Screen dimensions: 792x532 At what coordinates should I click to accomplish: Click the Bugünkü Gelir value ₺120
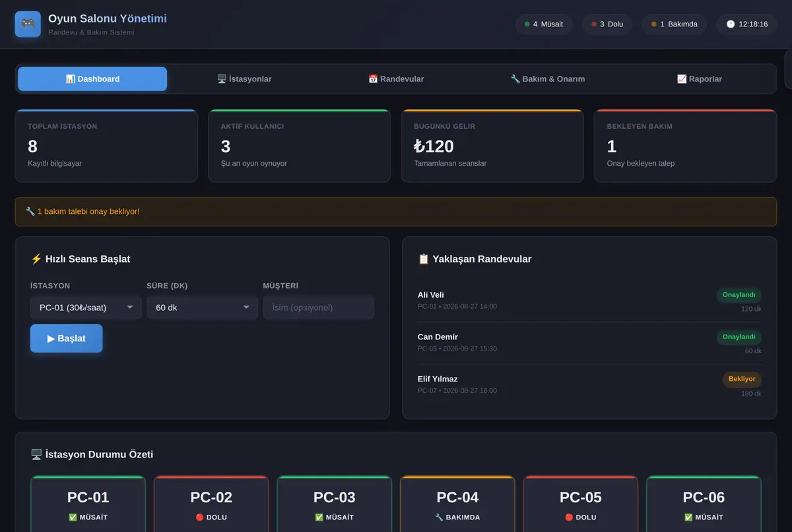(x=434, y=146)
